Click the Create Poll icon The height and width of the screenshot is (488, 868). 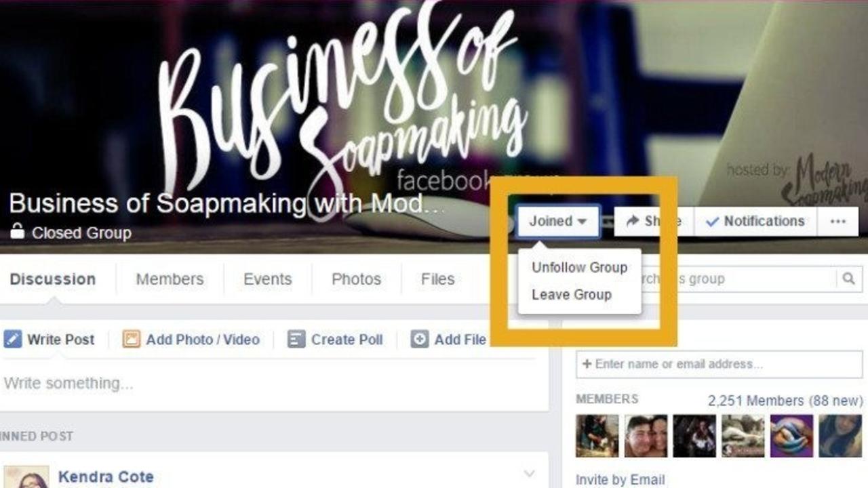(296, 339)
